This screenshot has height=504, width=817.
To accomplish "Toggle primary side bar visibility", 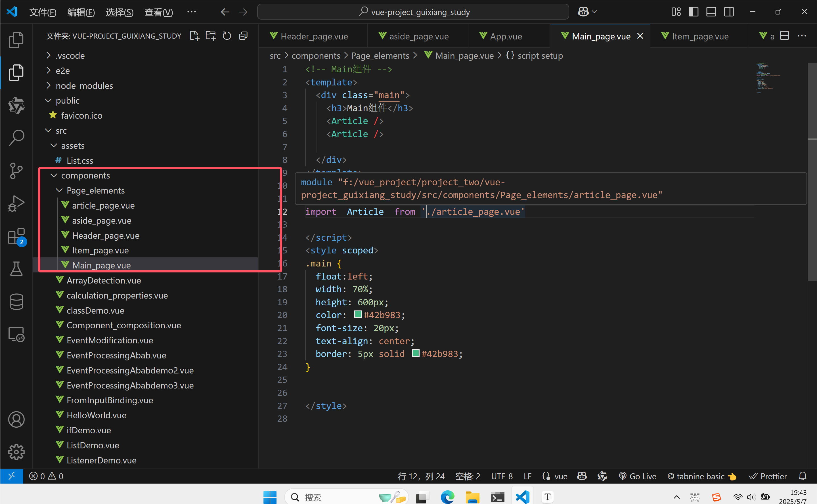I will pos(693,12).
